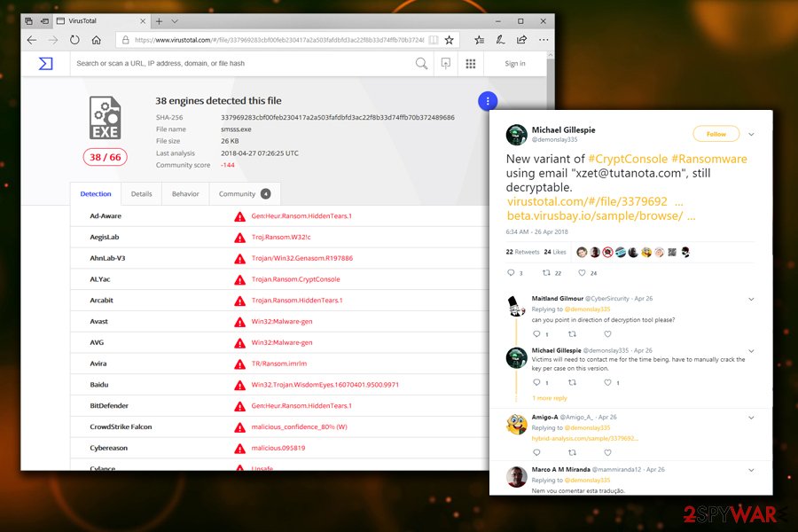Open Michael Gillespie's profile avatar

pyautogui.click(x=516, y=135)
